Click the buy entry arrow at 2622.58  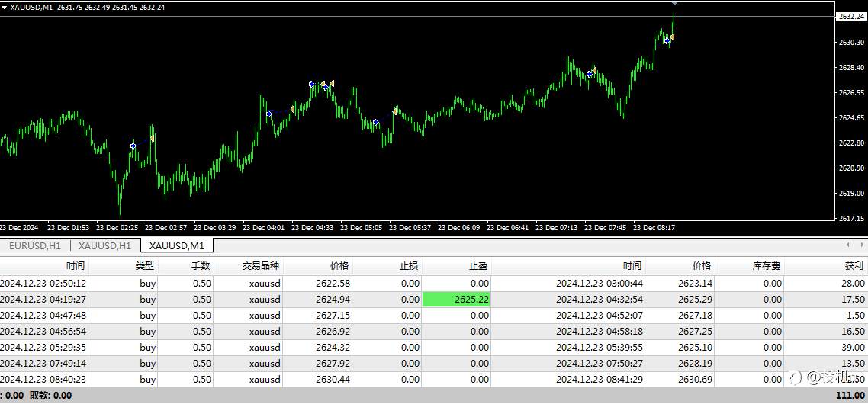(133, 146)
